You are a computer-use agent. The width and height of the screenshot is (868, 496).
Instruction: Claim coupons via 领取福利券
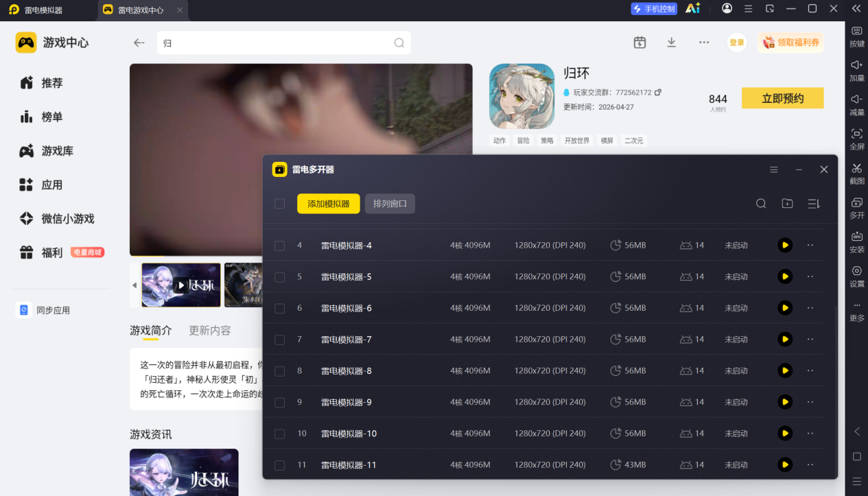click(790, 43)
